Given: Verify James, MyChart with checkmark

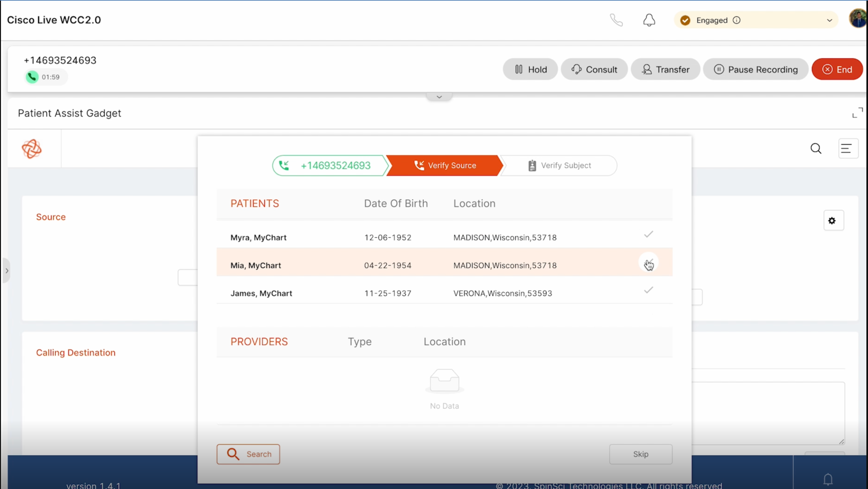Looking at the screenshot, I should (x=648, y=290).
